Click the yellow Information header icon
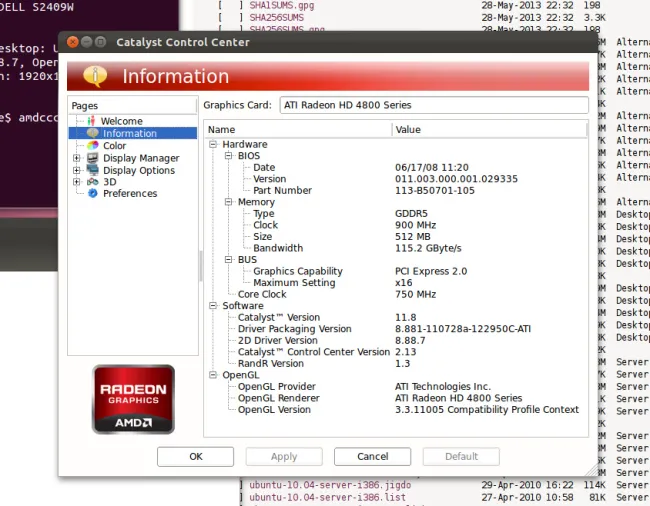The width and height of the screenshot is (650, 506). tap(95, 76)
